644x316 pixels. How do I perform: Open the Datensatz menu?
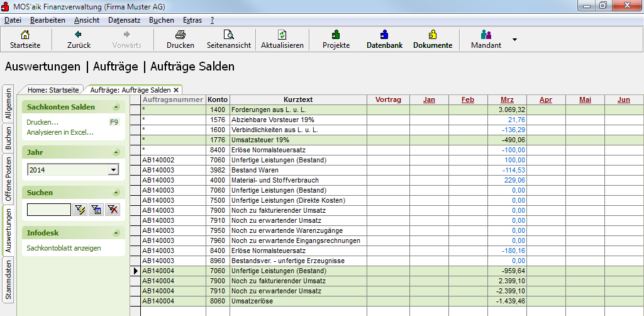[125, 20]
